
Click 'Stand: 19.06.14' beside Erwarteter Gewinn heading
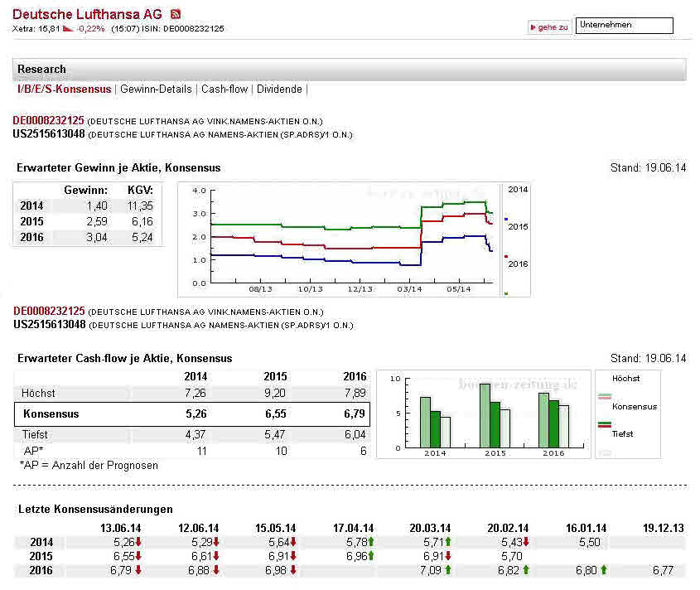648,167
